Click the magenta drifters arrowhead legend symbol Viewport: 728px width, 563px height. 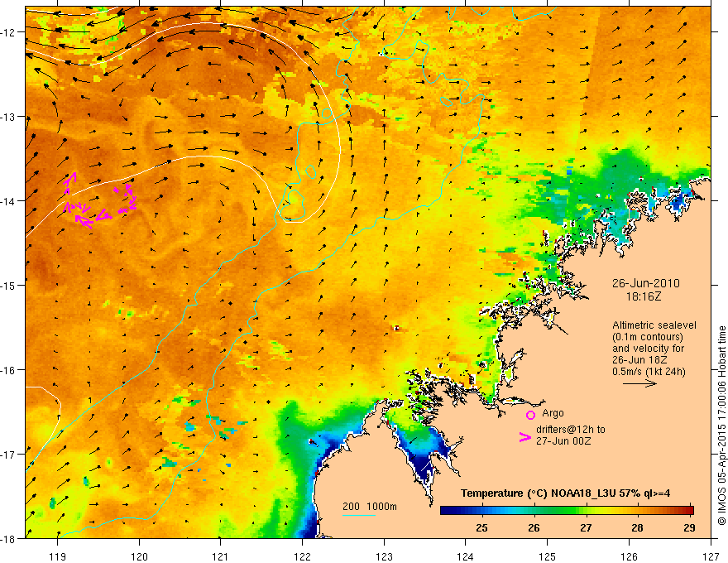(525, 437)
